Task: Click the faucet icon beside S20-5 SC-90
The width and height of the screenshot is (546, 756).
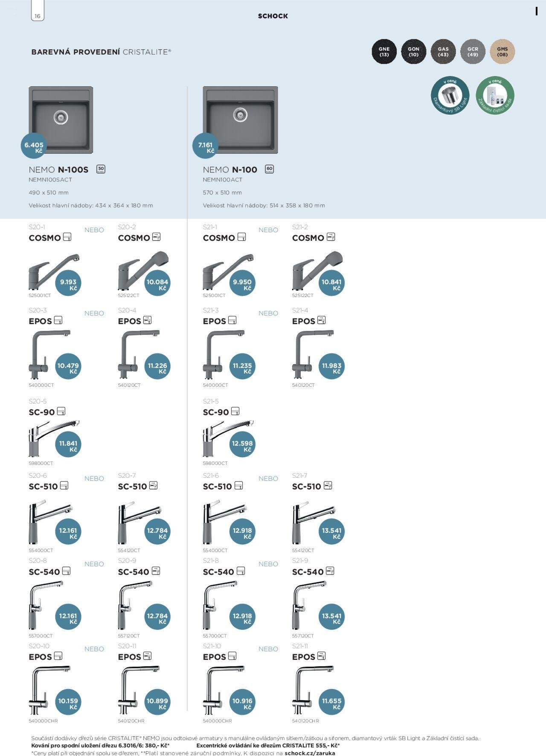Action: pos(61,411)
